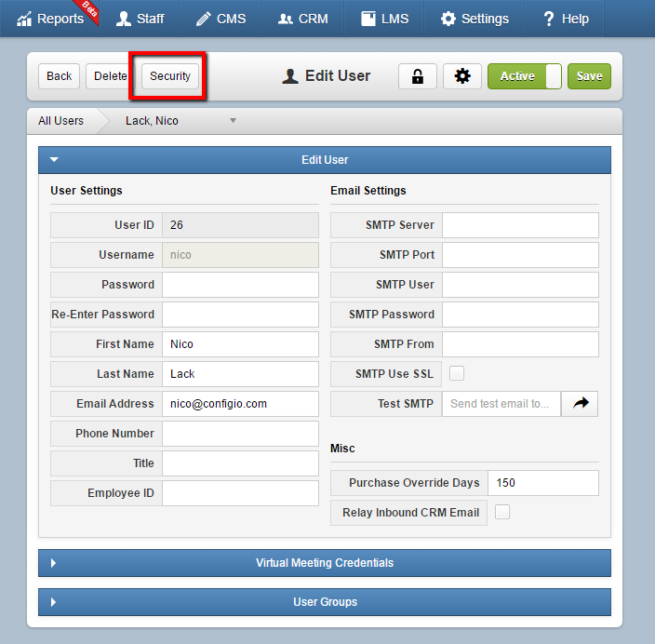Click the gear icon button beside Active
655x644 pixels.
(462, 76)
